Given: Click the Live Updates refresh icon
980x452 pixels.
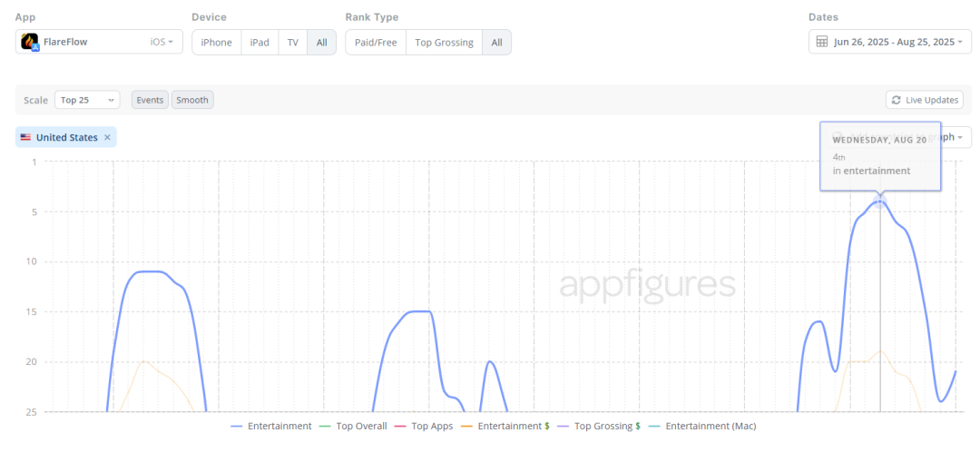Looking at the screenshot, I should tap(897, 100).
